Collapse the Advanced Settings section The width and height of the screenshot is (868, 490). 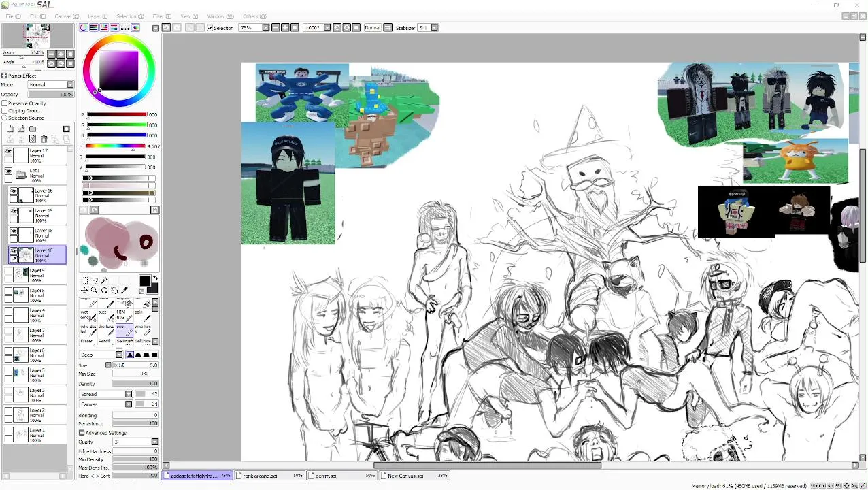(x=82, y=433)
